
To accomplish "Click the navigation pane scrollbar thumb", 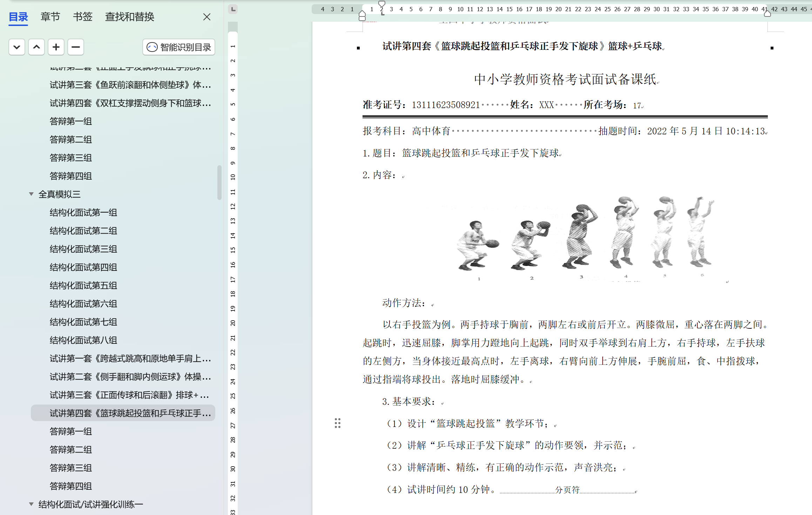I will point(219,182).
